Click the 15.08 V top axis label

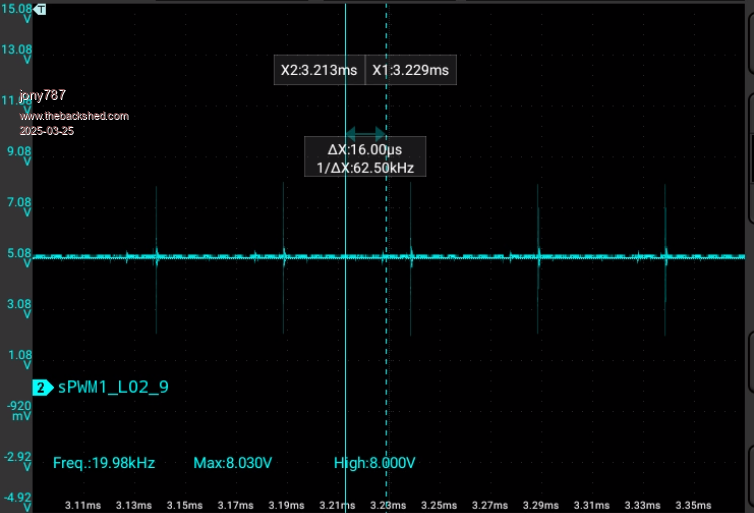[19, 14]
